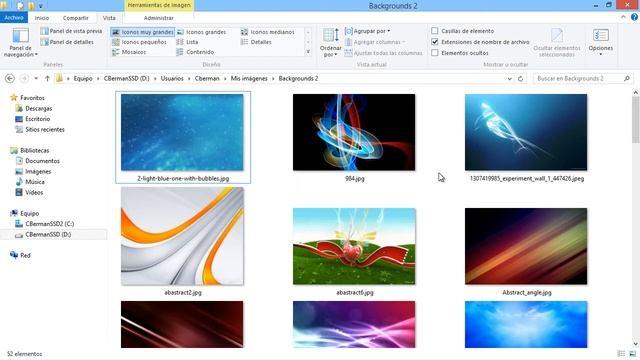The image size is (640, 360).
Task: Choose Iconos pequeños layout
Action: coord(139,42)
